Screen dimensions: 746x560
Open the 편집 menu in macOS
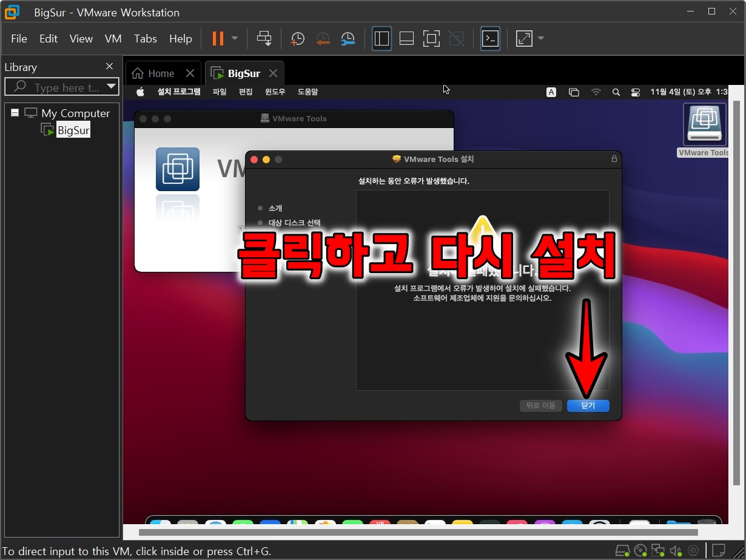(246, 92)
